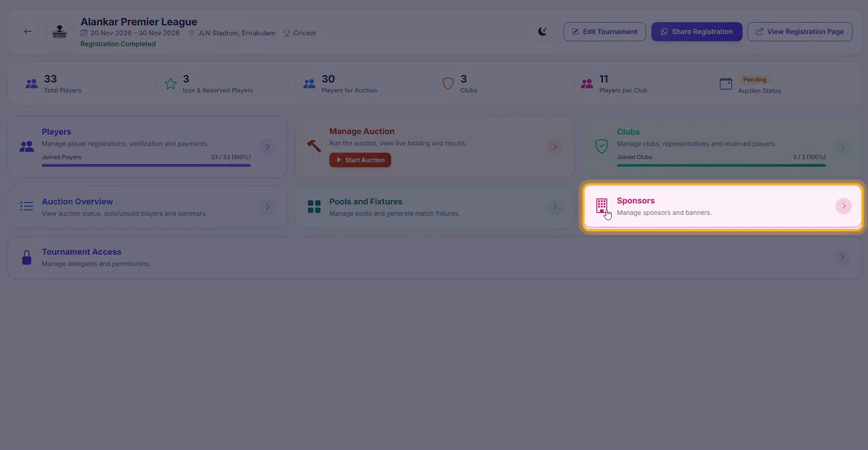Click the Alankar Premier League tournament logo

pyautogui.click(x=60, y=32)
